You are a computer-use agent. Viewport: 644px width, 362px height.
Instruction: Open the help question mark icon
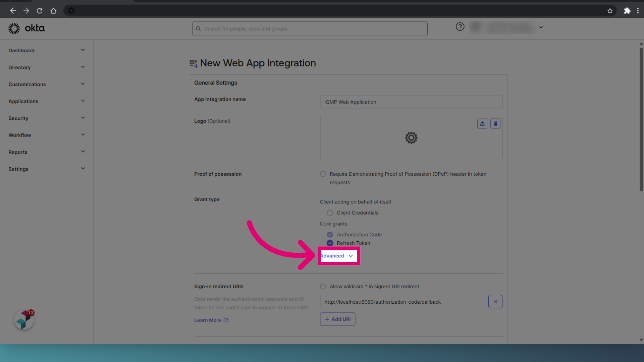[460, 27]
